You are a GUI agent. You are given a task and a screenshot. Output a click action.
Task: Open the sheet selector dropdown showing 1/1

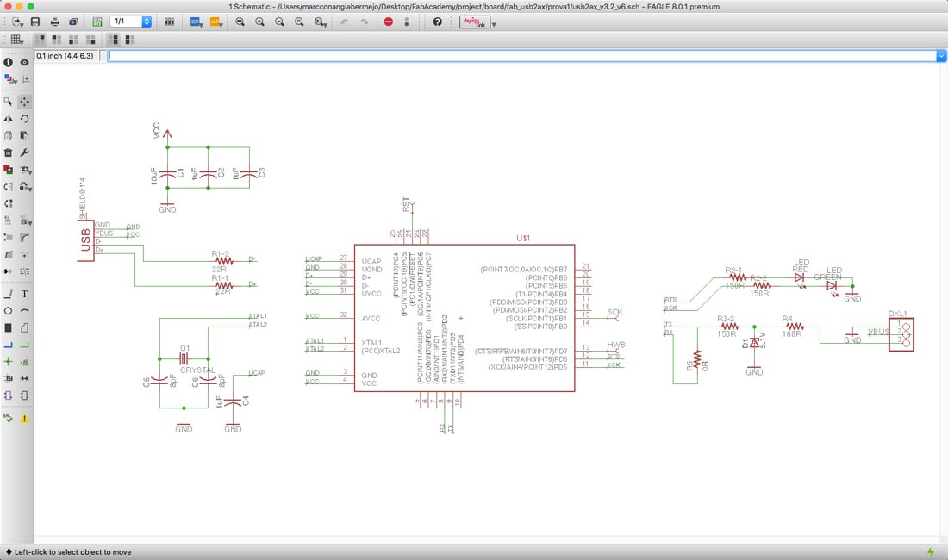tap(131, 22)
